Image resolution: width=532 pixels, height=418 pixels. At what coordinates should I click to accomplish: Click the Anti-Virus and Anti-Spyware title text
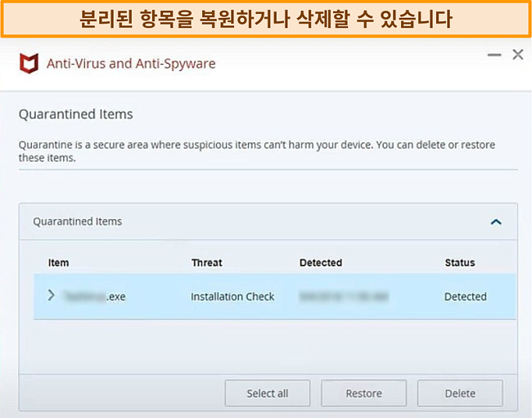coord(131,64)
